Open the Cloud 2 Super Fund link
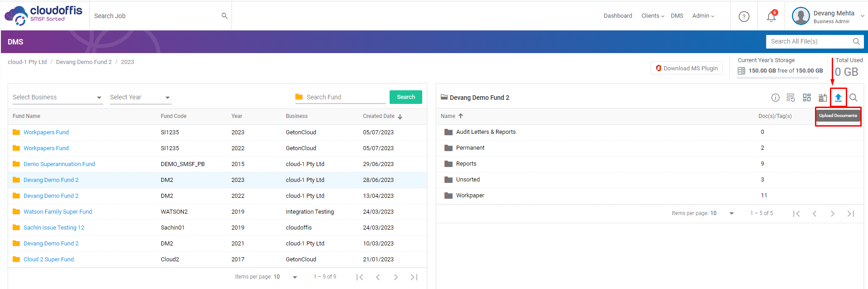 coord(48,260)
